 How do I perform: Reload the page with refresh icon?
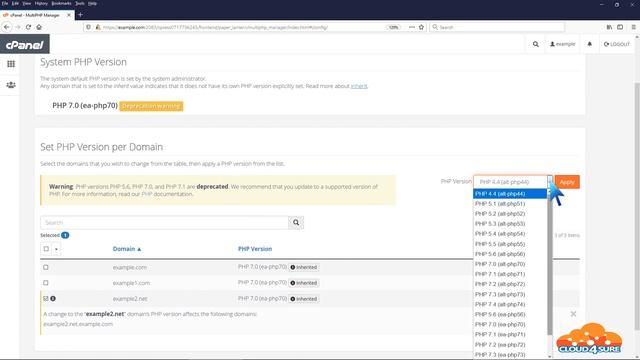[x=28, y=27]
